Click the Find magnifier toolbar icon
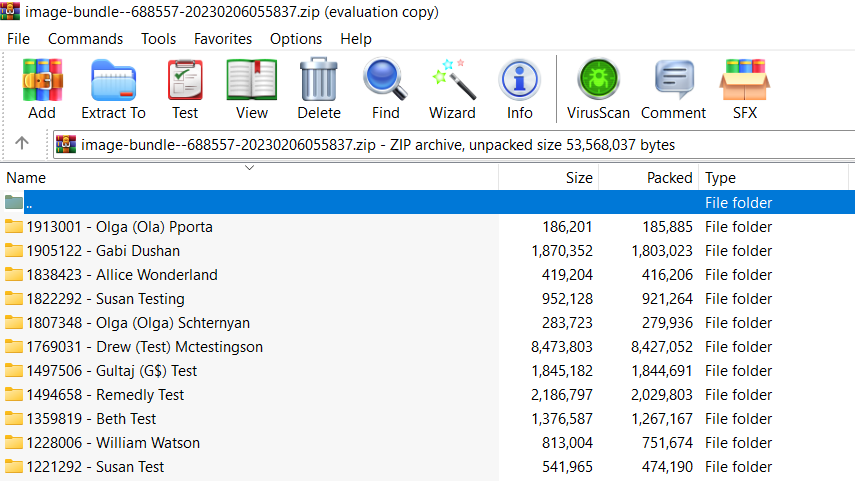Viewport: 855px width, 481px height. pyautogui.click(x=386, y=80)
